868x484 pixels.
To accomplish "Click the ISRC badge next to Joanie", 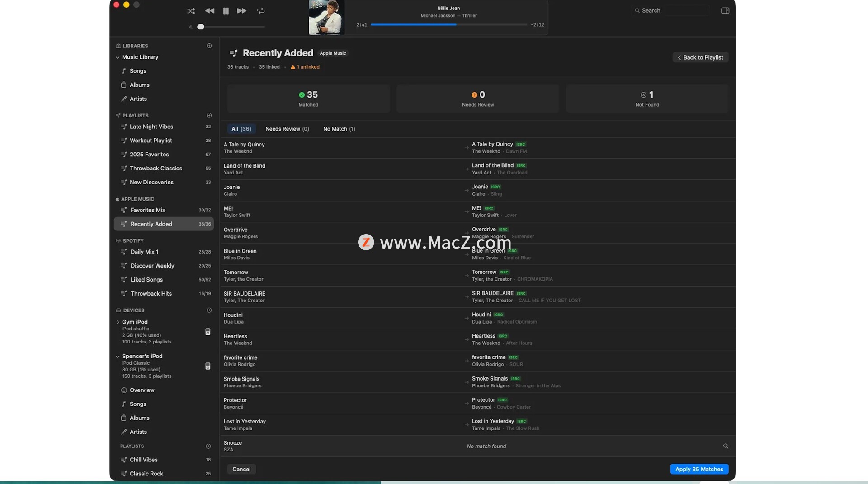I will tap(495, 187).
